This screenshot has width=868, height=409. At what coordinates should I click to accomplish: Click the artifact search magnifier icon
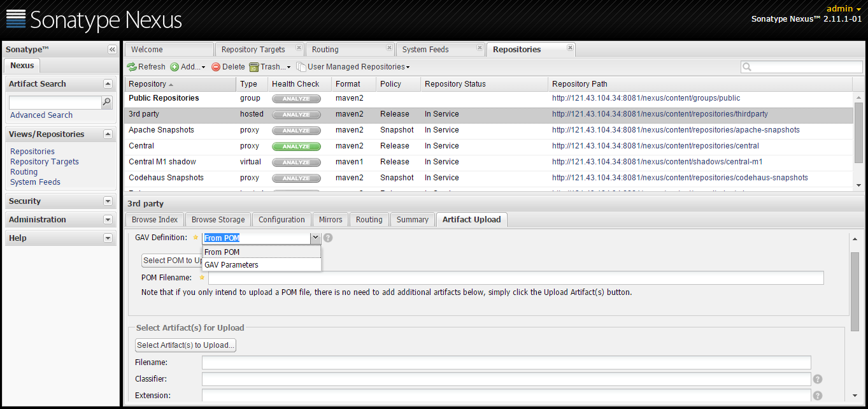coord(107,102)
